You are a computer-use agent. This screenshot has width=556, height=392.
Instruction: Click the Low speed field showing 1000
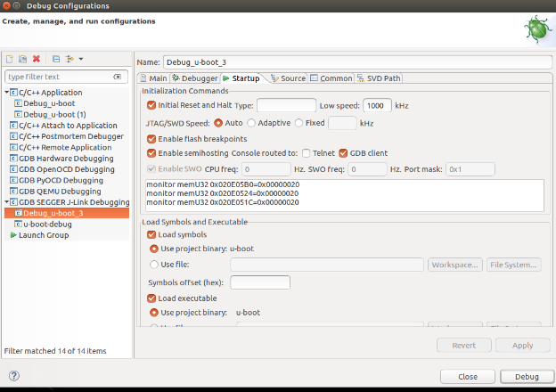click(x=377, y=106)
